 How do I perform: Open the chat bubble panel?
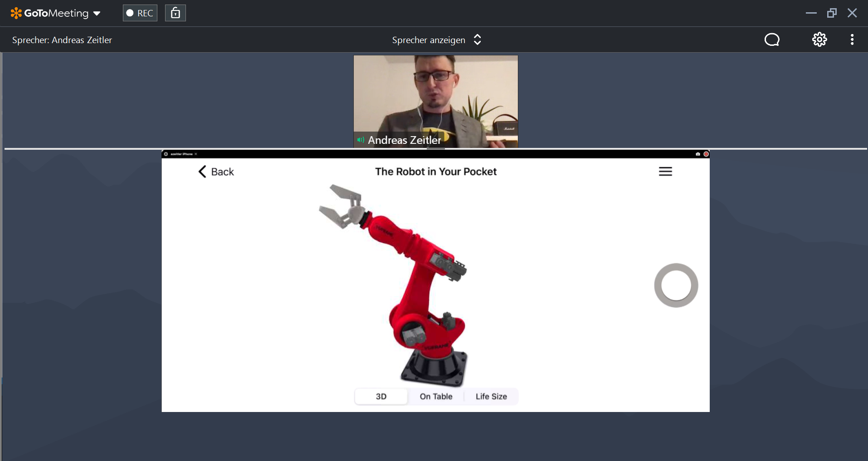click(x=771, y=40)
